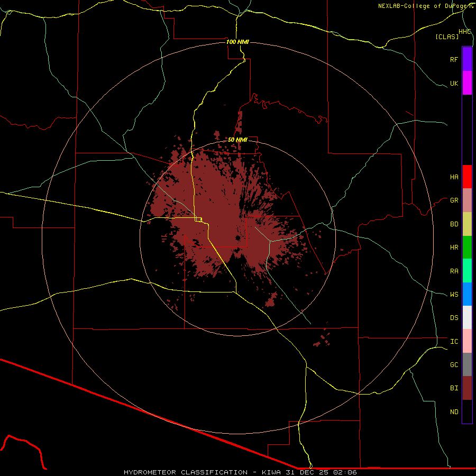Click the IC legend label
476x476 pixels.
454,342
